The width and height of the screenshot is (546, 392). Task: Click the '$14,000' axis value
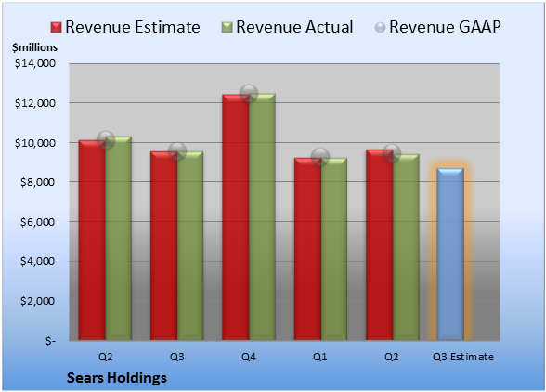click(35, 63)
